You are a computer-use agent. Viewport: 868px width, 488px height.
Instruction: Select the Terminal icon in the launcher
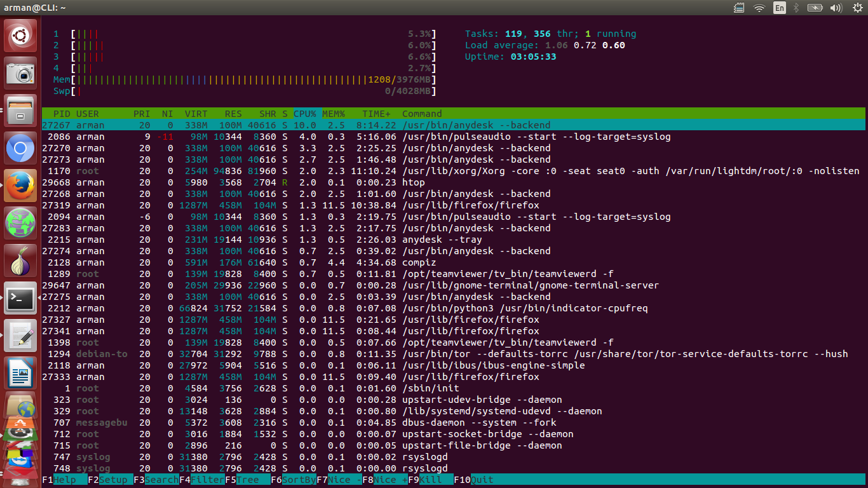[20, 298]
